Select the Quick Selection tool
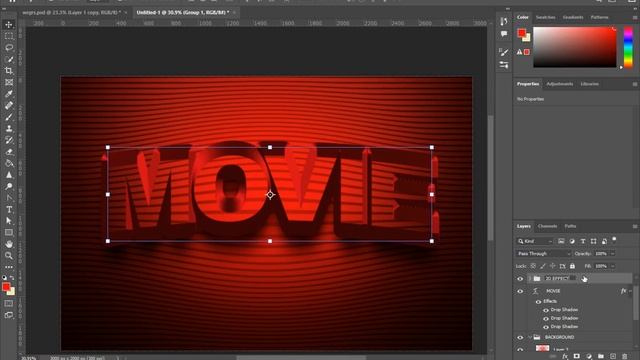The height and width of the screenshot is (360, 640). pyautogui.click(x=9, y=59)
